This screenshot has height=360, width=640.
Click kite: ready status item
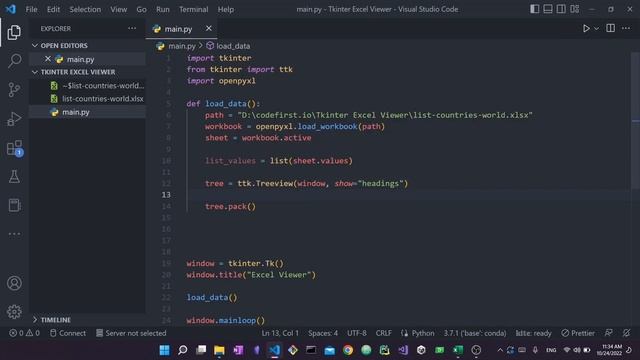533,333
